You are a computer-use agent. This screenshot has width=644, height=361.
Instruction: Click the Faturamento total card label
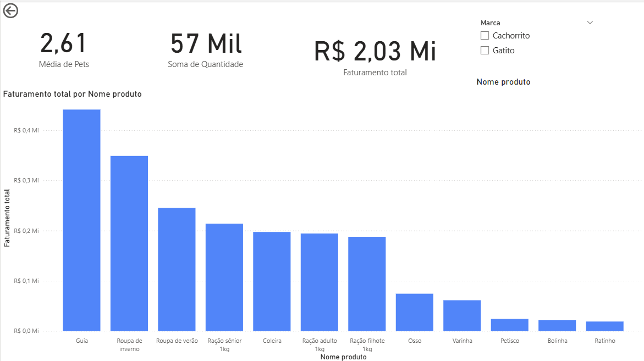[x=375, y=73]
